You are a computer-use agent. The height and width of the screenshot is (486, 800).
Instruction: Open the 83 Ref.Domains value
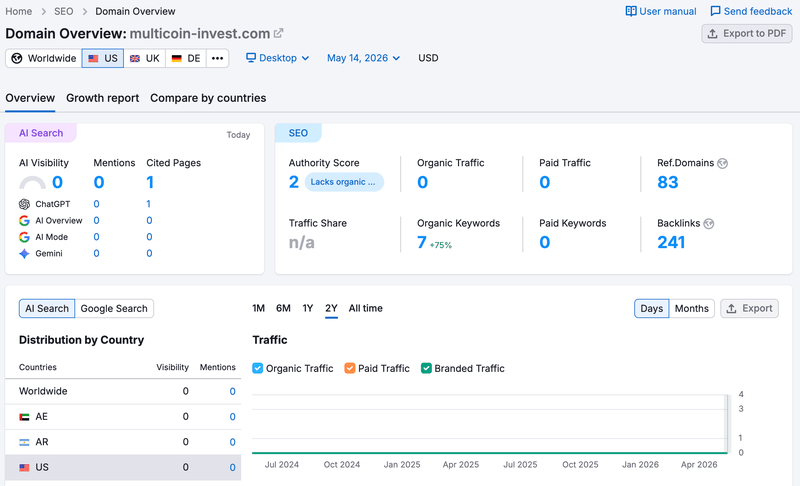click(x=668, y=182)
